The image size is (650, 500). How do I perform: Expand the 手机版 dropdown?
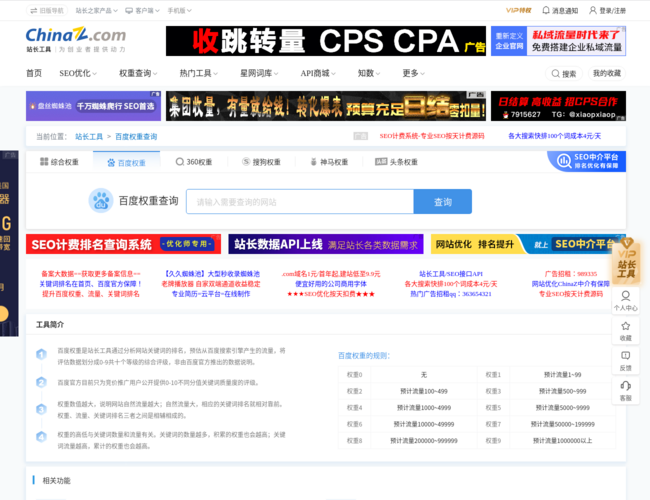click(179, 11)
